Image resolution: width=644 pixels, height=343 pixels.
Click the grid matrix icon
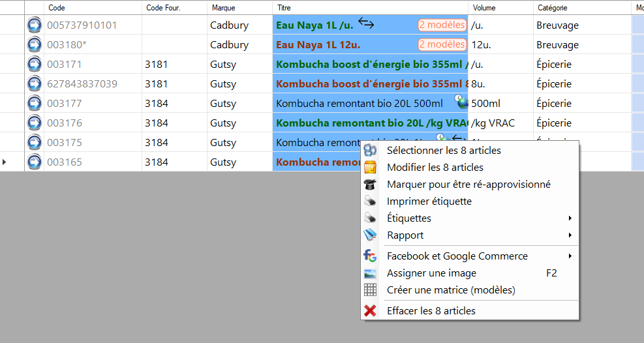(x=370, y=290)
